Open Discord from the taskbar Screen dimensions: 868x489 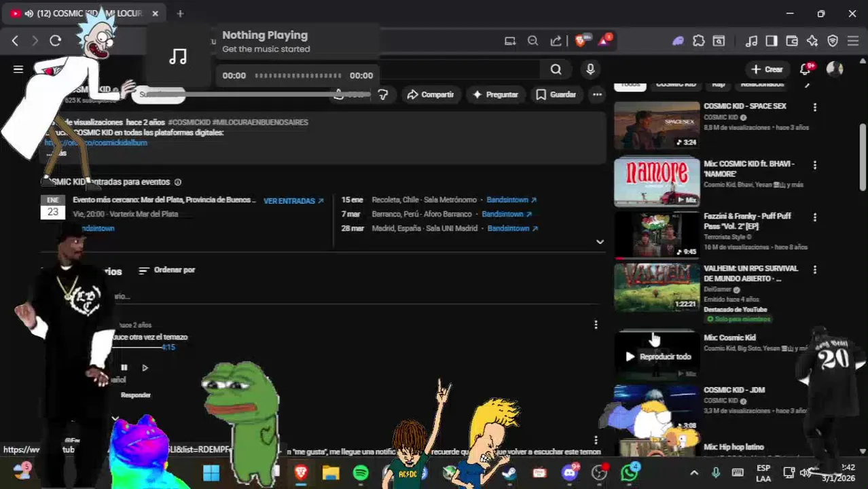point(569,473)
